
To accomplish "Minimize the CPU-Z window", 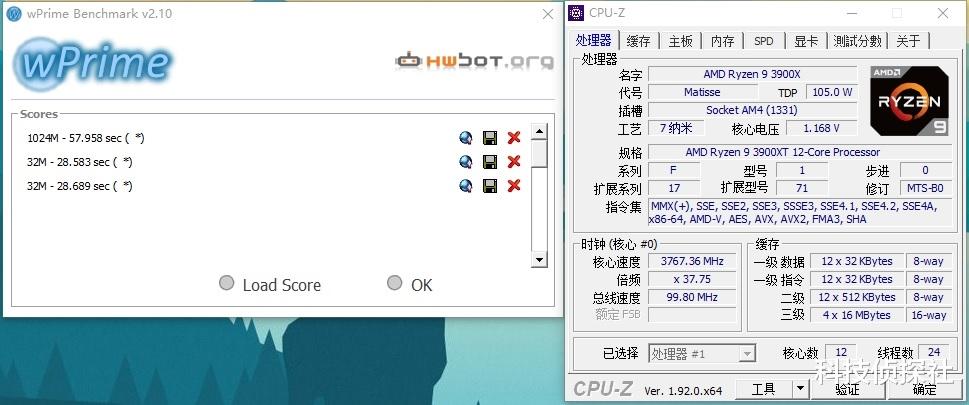I will (852, 13).
